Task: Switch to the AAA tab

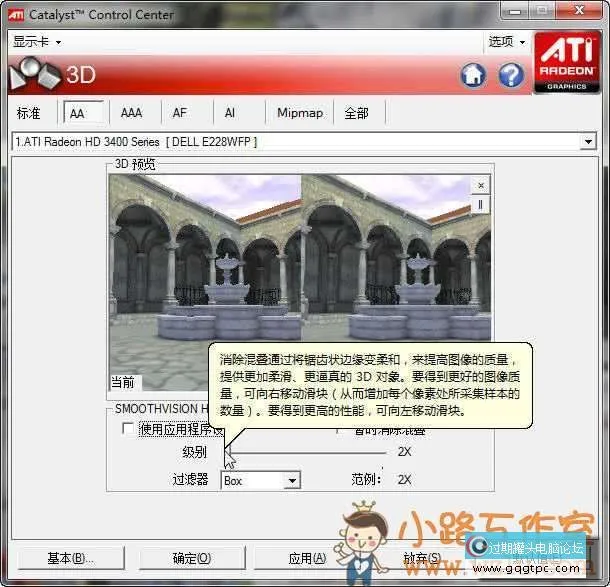Action: pos(131,113)
